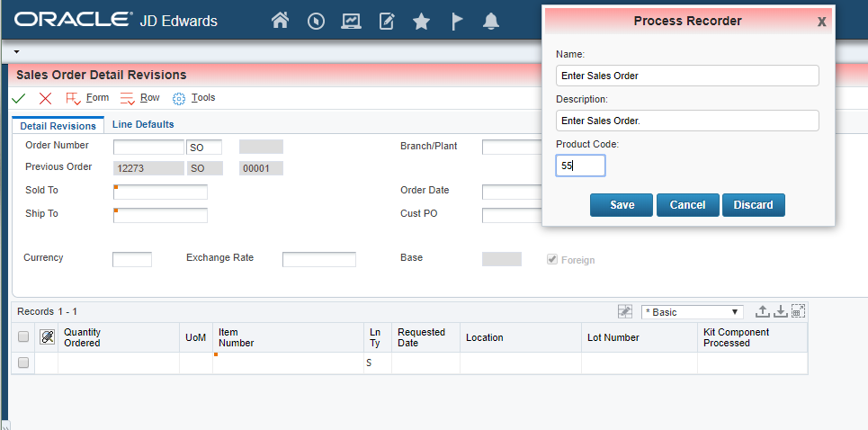Viewport: 868px width, 430px height.
Task: Open notifications bell icon
Action: coord(491,22)
